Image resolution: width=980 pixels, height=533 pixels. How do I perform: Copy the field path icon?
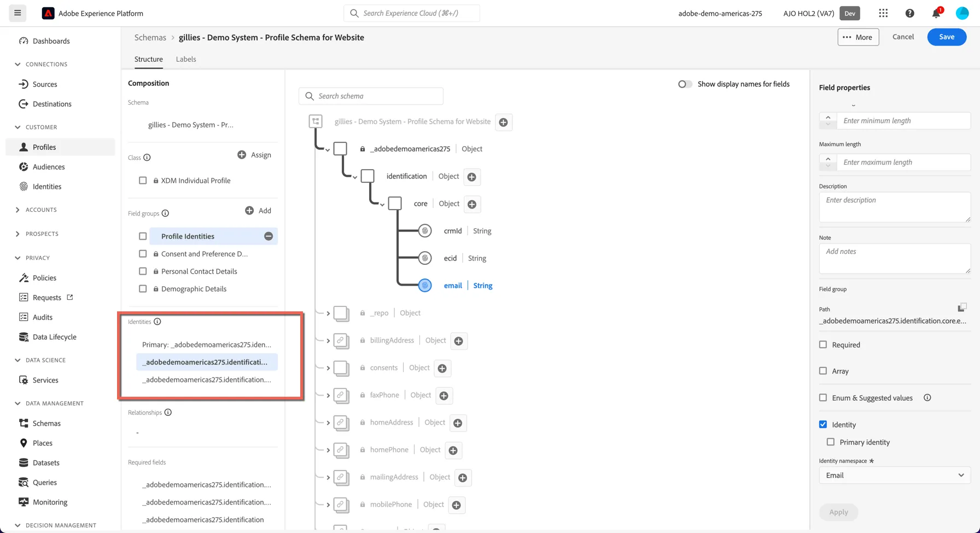pos(962,308)
